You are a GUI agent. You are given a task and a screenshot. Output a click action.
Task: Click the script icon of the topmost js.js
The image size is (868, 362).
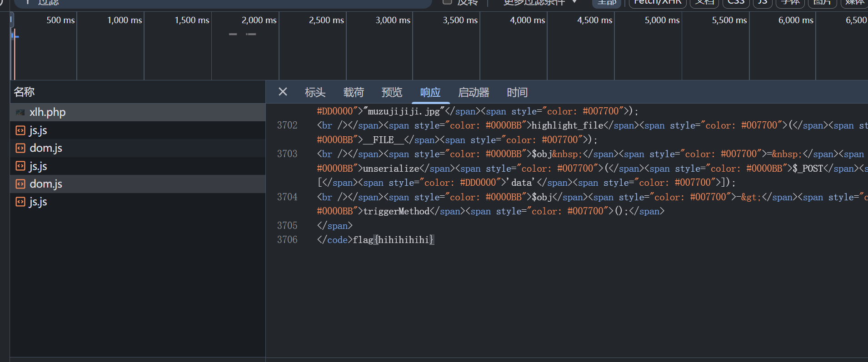pyautogui.click(x=20, y=130)
